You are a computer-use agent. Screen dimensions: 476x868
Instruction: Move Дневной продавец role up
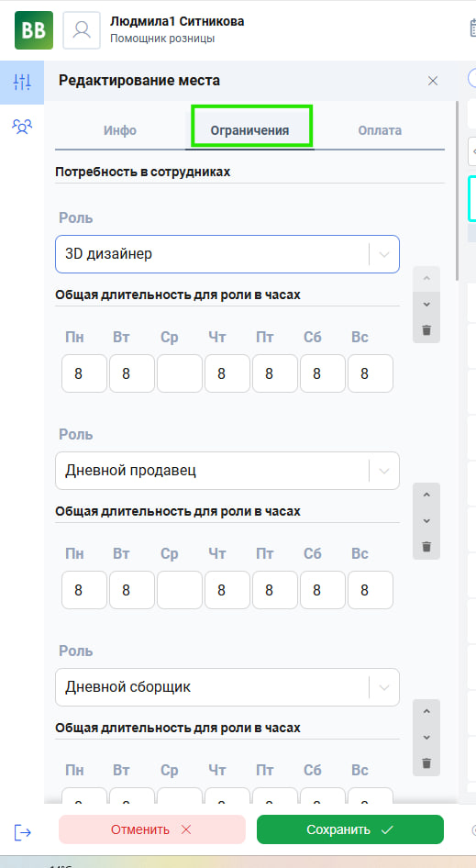coord(426,495)
